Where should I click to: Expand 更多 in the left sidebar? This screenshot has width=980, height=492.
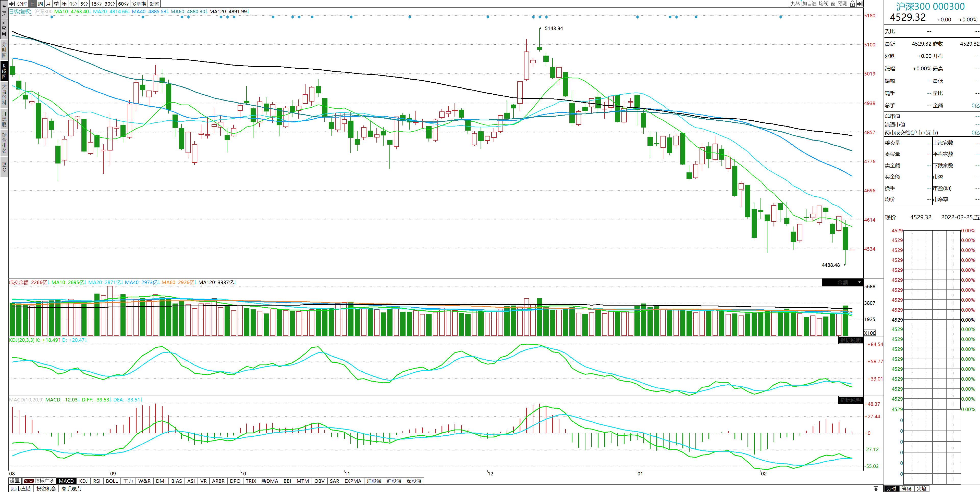coord(4,167)
